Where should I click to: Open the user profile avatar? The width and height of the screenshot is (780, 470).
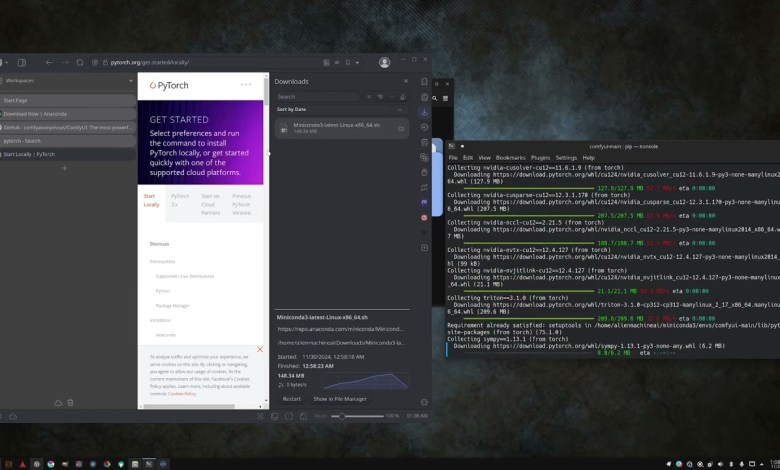coord(384,62)
